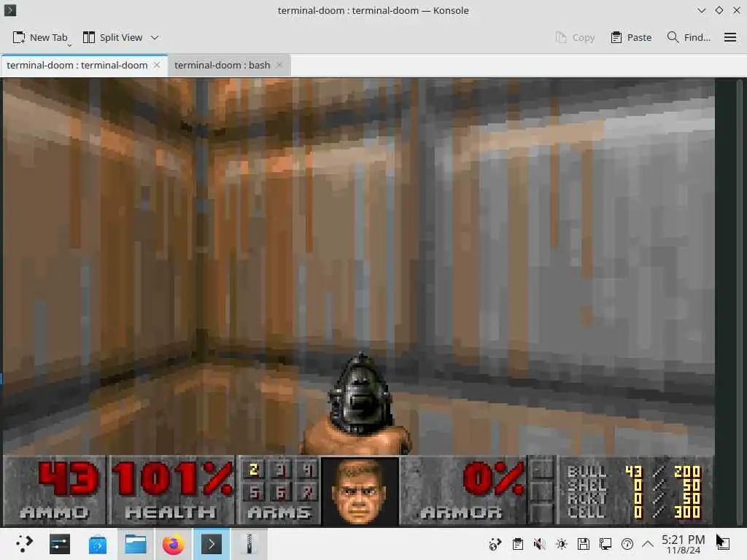
Task: Open the brightness tray icon
Action: pos(561,544)
